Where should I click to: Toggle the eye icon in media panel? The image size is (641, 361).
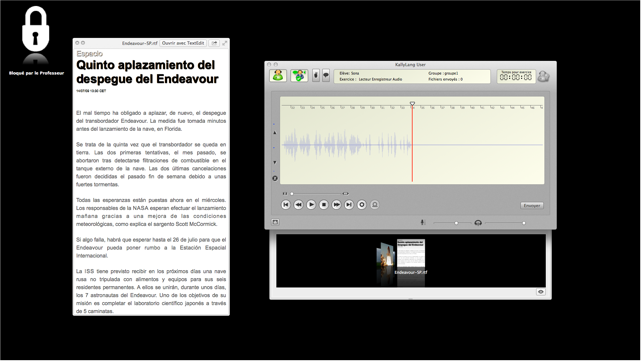click(x=540, y=292)
